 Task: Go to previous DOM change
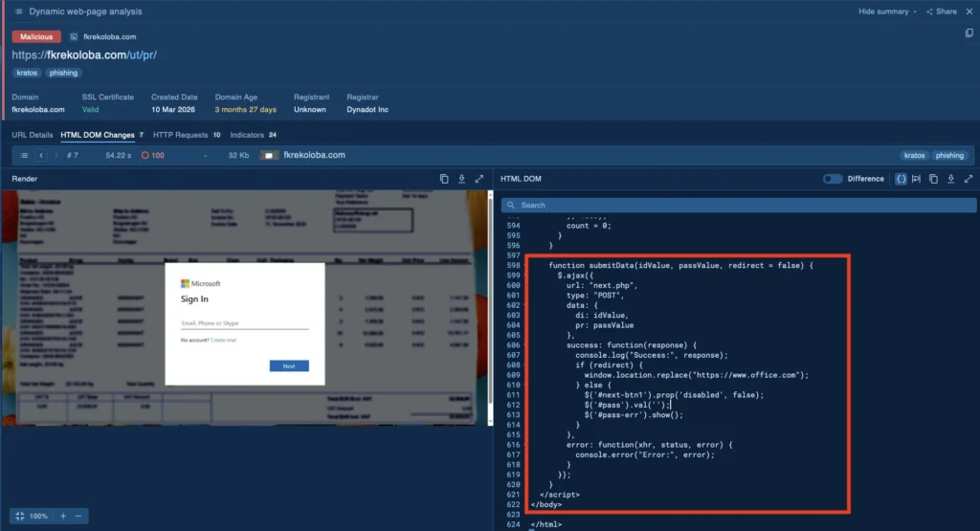41,156
